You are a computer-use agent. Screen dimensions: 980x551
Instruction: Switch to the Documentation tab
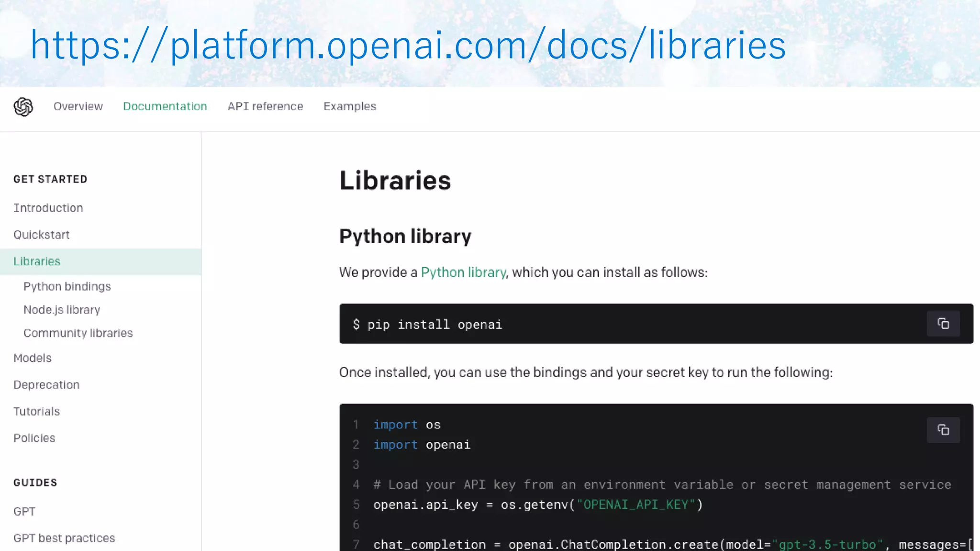(165, 106)
